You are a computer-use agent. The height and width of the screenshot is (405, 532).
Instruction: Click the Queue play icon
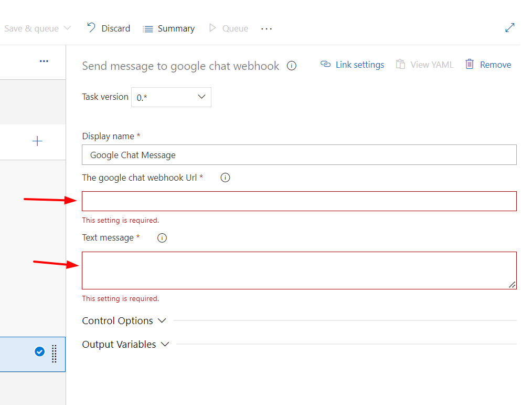[x=212, y=28]
